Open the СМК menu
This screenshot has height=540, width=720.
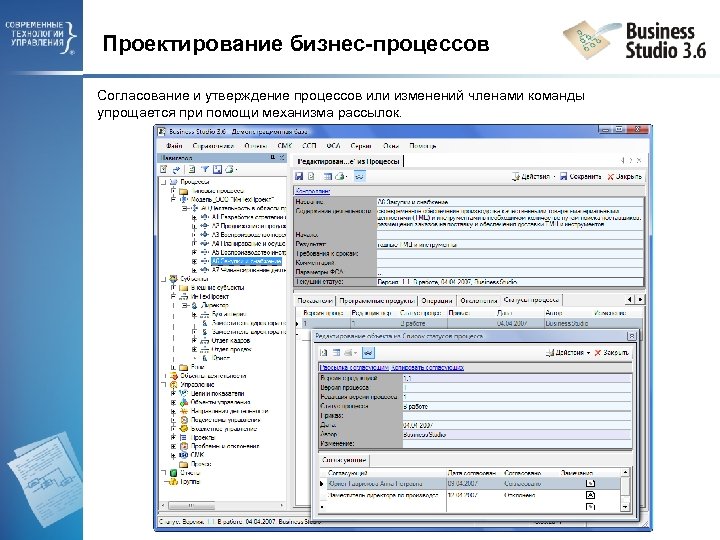coord(285,146)
